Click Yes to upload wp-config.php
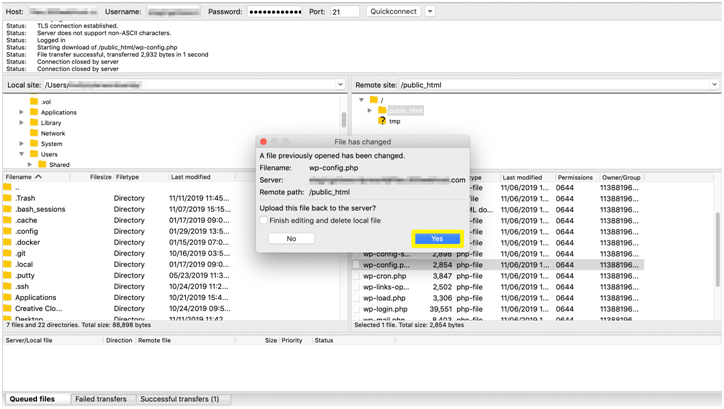The width and height of the screenshot is (724, 409). point(437,239)
